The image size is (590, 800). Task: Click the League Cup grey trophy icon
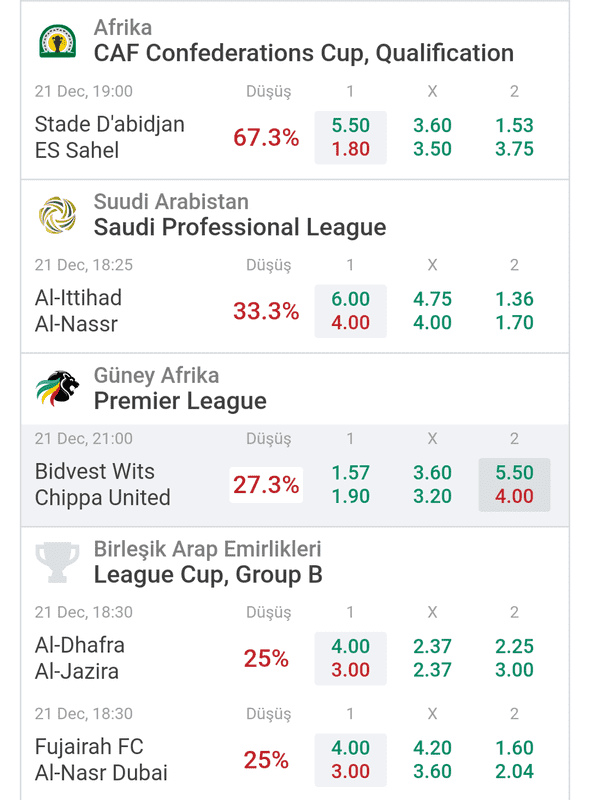[x=58, y=562]
